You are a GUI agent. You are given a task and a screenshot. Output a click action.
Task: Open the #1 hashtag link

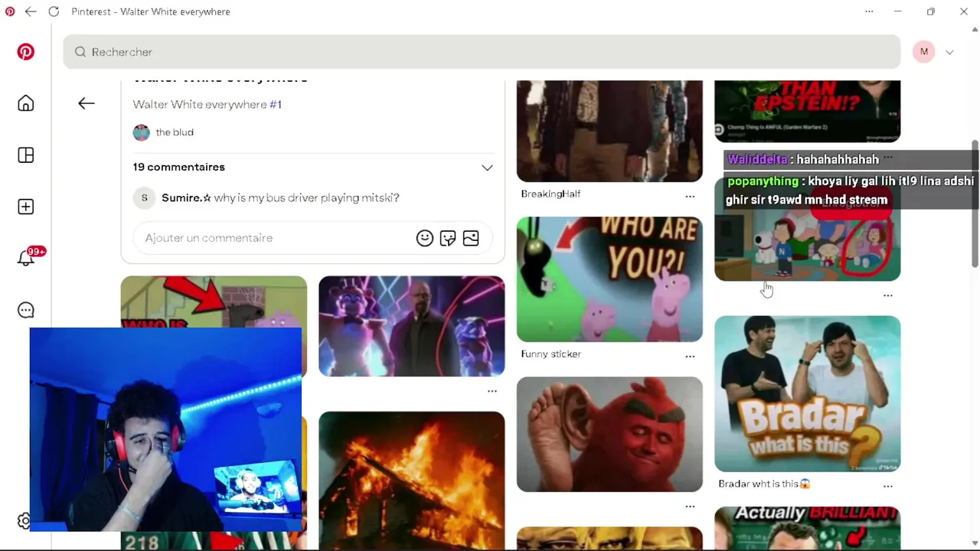[x=276, y=104]
